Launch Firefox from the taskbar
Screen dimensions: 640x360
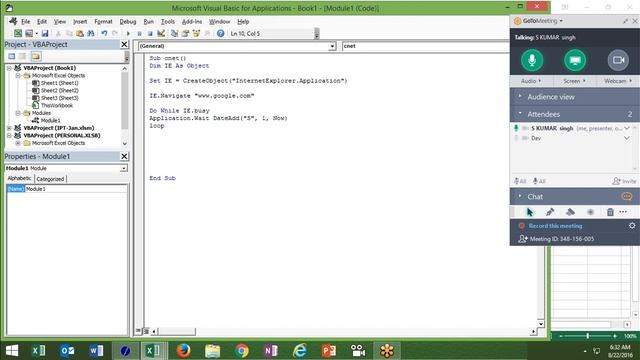click(x=183, y=351)
